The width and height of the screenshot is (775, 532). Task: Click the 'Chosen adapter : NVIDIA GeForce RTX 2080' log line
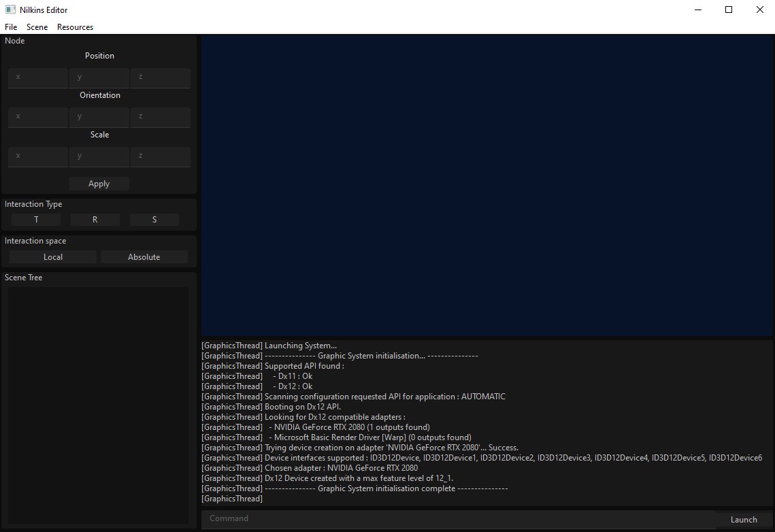pos(310,468)
